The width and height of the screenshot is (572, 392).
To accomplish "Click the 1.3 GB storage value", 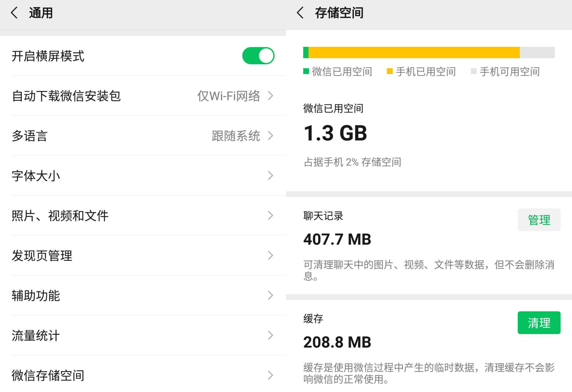I will pyautogui.click(x=335, y=133).
